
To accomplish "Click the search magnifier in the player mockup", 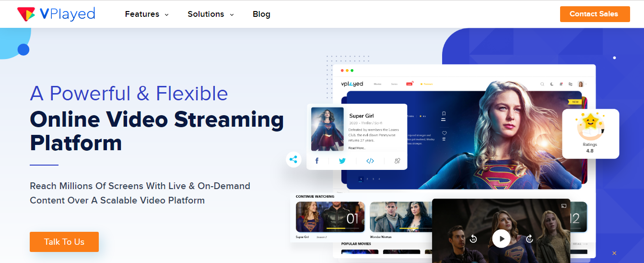I will point(542,84).
